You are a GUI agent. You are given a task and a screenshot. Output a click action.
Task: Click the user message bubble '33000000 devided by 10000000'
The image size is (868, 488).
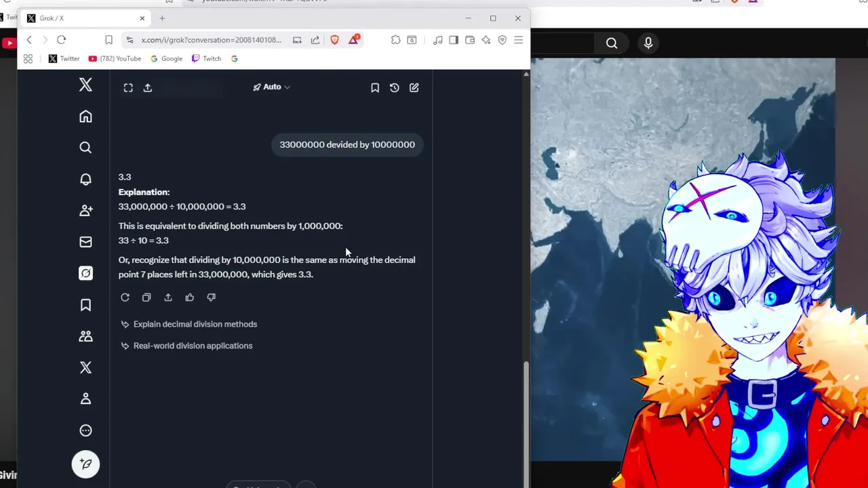347,144
